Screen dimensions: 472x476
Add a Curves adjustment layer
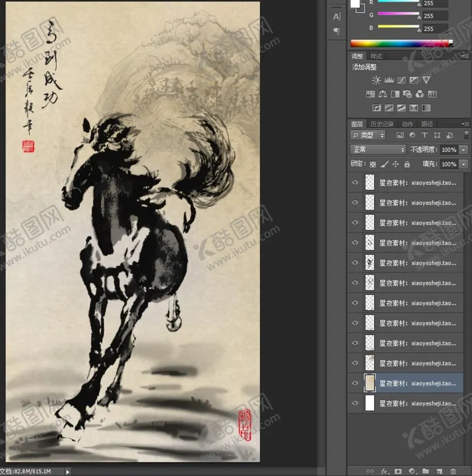point(401,80)
